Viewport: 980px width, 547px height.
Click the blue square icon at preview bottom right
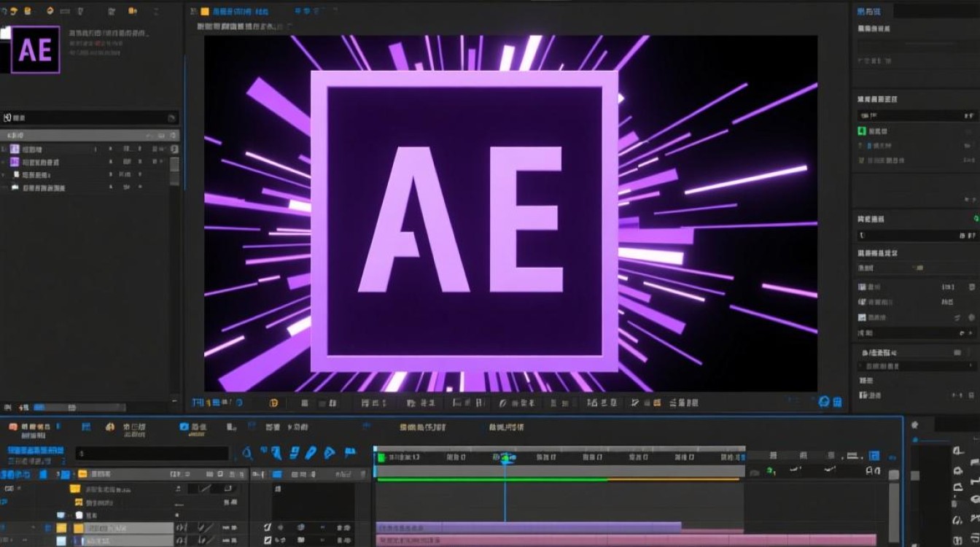tap(837, 402)
